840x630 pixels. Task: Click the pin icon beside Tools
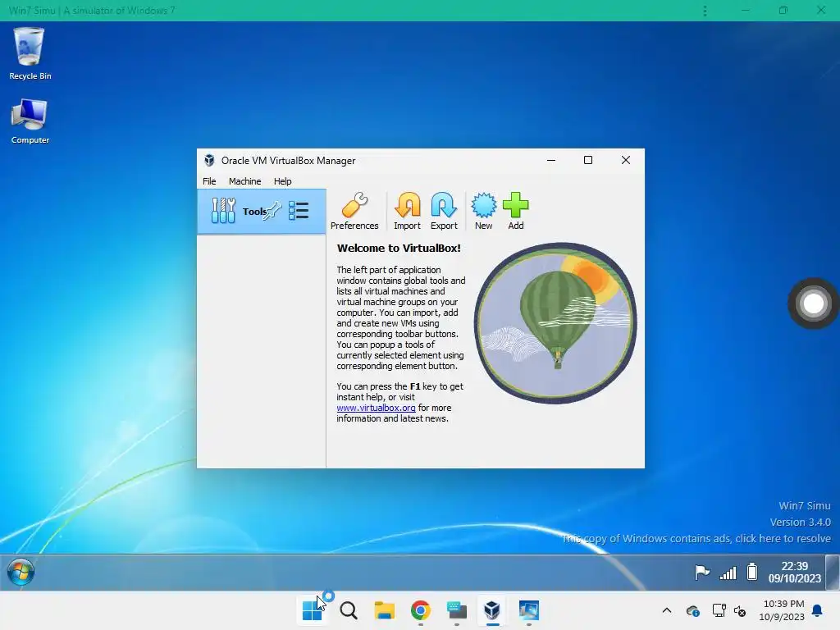coord(272,211)
